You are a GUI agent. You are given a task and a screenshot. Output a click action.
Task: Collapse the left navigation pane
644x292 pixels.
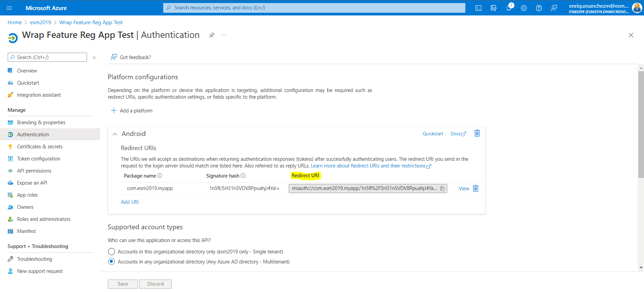coord(94,57)
